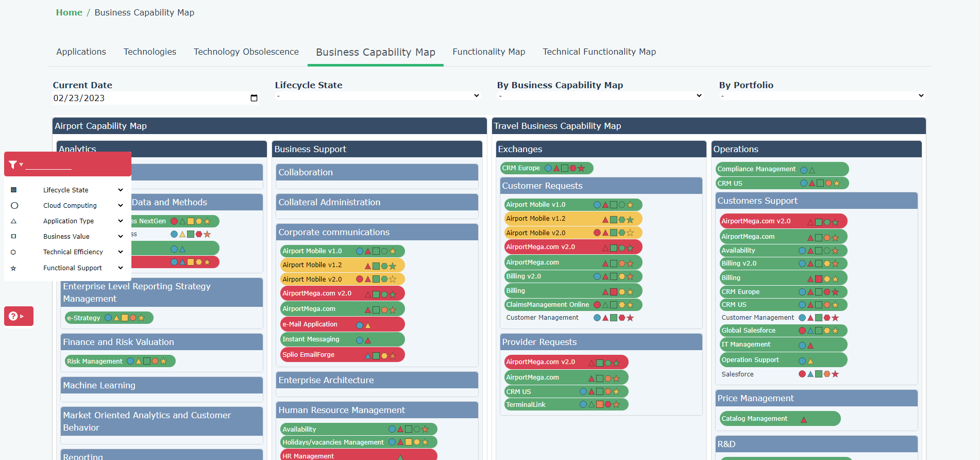Click the circle icon beside Cloud Computing
The width and height of the screenshot is (980, 460).
point(14,205)
